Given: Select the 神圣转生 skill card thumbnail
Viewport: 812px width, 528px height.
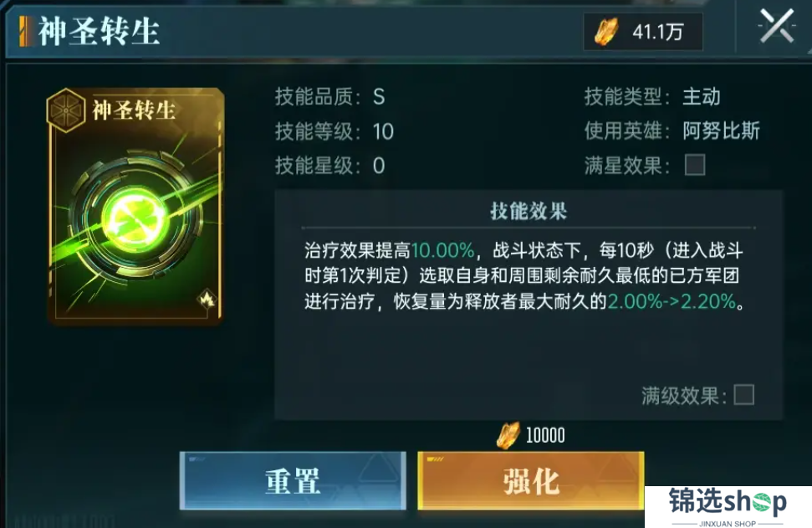Looking at the screenshot, I should click(135, 206).
